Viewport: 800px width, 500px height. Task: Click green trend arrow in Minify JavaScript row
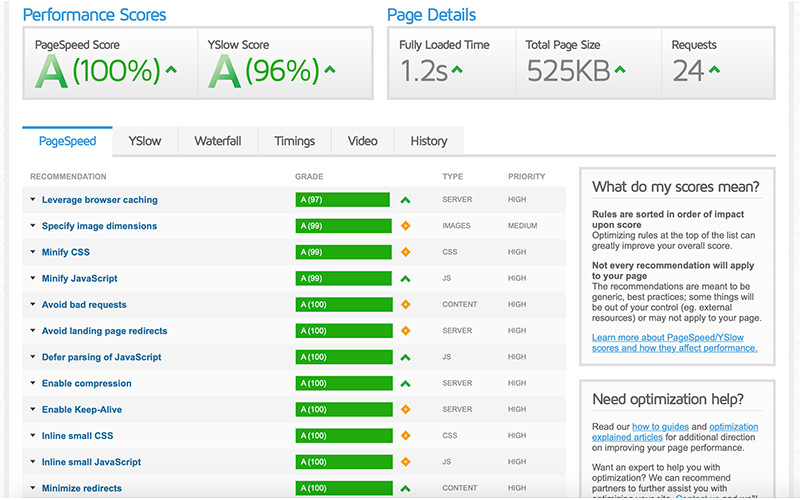tap(405, 279)
